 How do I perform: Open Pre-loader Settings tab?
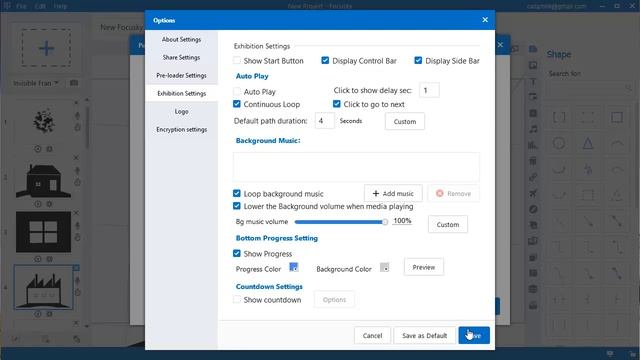click(181, 75)
